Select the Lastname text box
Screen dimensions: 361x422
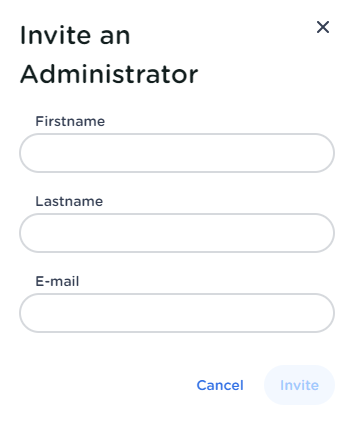(x=177, y=233)
